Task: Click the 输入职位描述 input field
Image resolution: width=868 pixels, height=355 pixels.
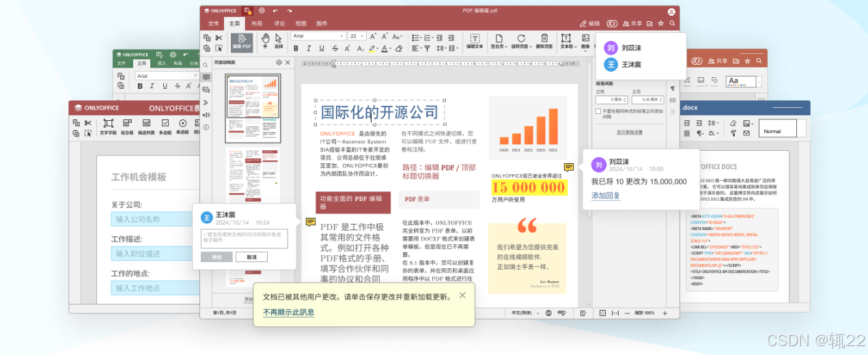Action: coord(155,253)
